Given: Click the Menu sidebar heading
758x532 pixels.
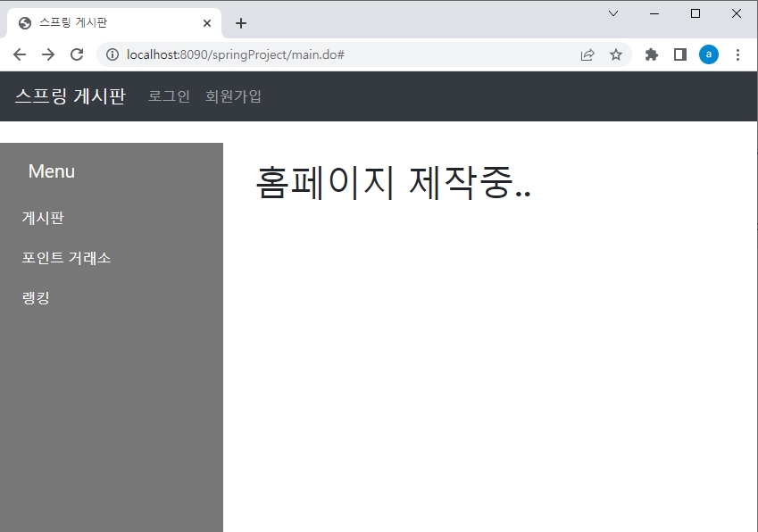Looking at the screenshot, I should pos(52,171).
